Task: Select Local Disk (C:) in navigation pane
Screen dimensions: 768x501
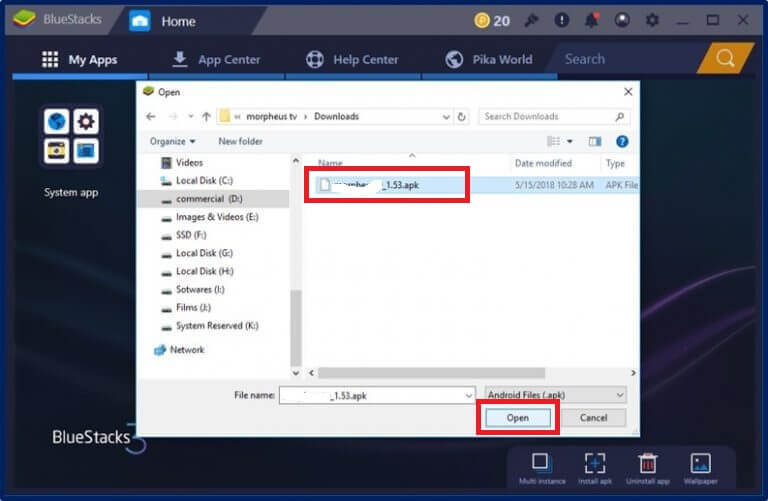Action: click(203, 180)
